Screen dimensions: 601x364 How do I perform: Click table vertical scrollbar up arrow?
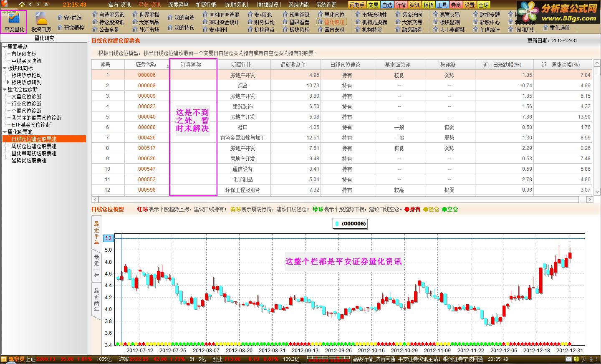point(597,63)
